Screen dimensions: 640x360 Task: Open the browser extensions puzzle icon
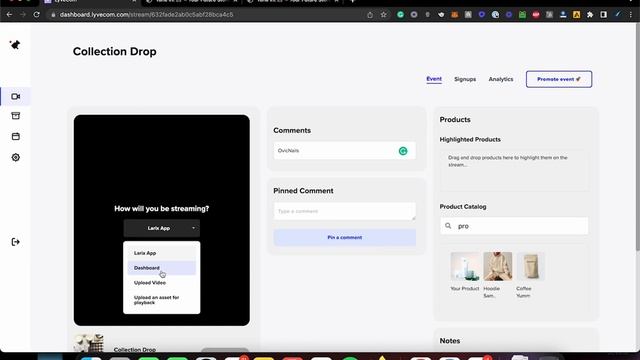click(x=590, y=15)
